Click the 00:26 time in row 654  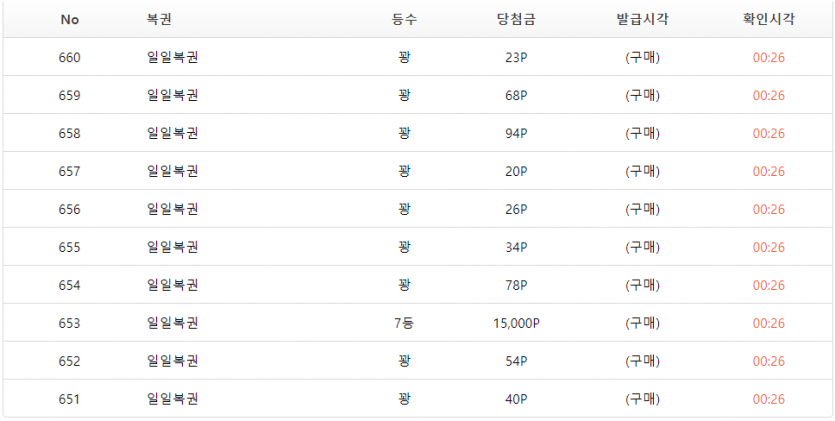[x=769, y=285]
